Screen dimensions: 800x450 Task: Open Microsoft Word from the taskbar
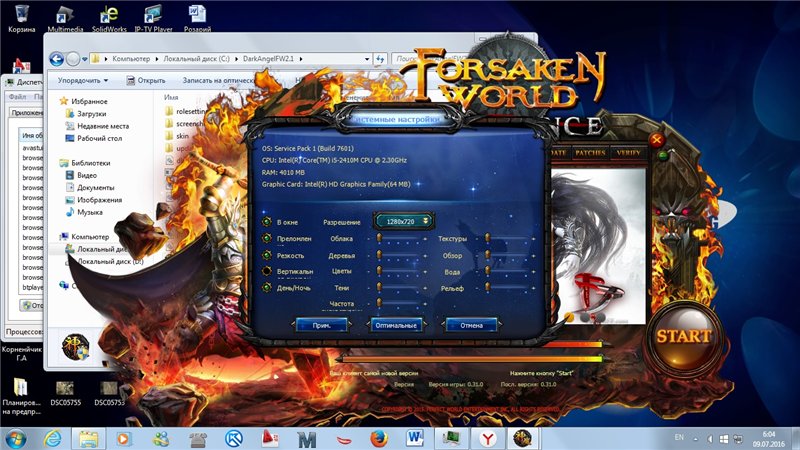click(415, 439)
